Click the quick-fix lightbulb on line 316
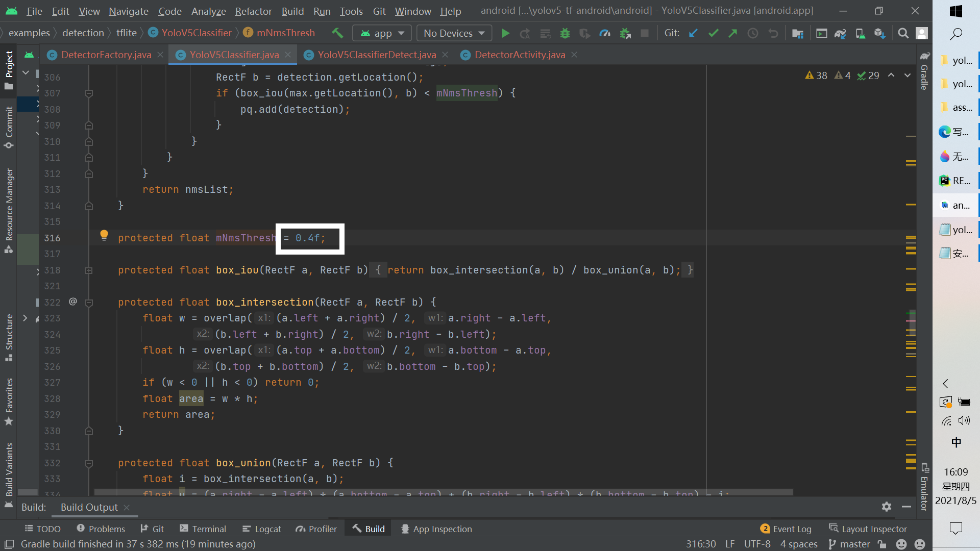Image resolution: width=980 pixels, height=551 pixels. coord(104,235)
